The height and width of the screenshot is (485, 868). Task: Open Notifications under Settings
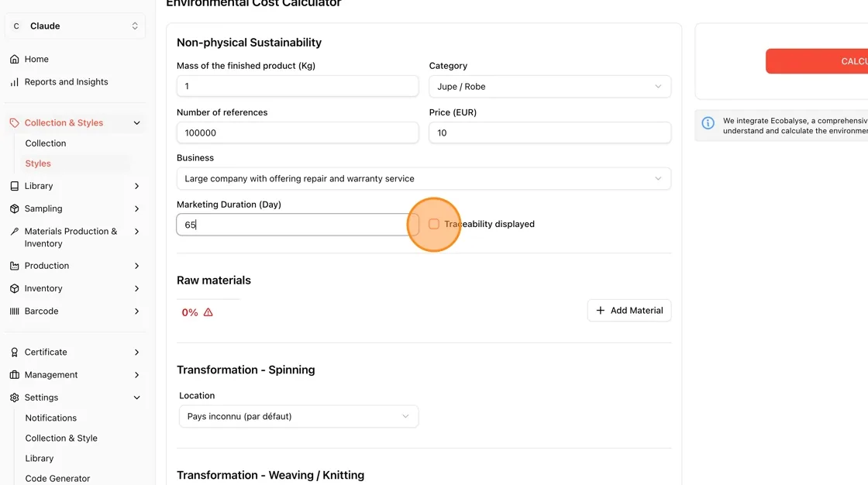(51, 418)
